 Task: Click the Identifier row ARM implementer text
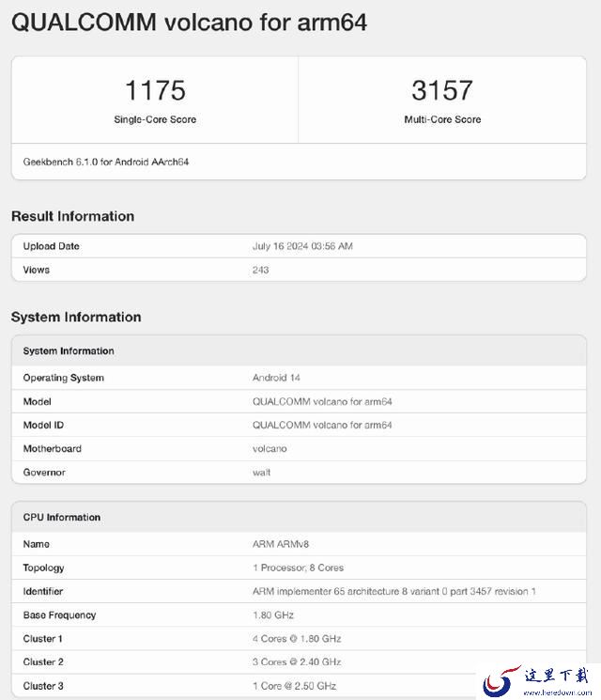click(x=394, y=591)
